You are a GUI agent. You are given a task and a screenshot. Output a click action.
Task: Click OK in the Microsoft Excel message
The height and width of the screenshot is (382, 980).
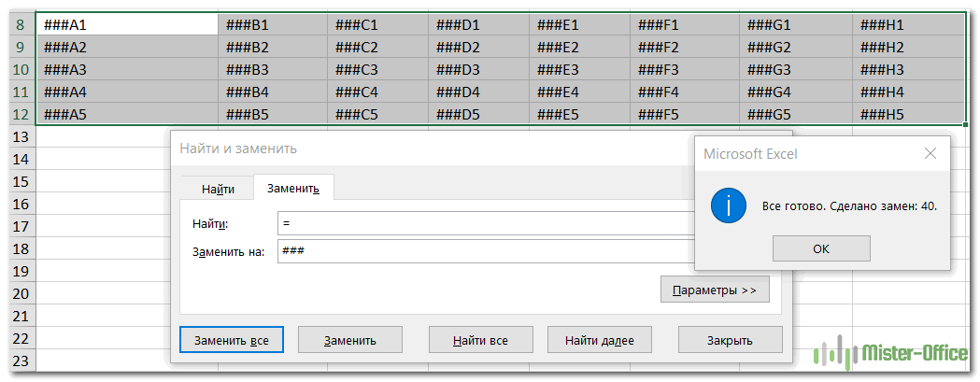click(821, 248)
